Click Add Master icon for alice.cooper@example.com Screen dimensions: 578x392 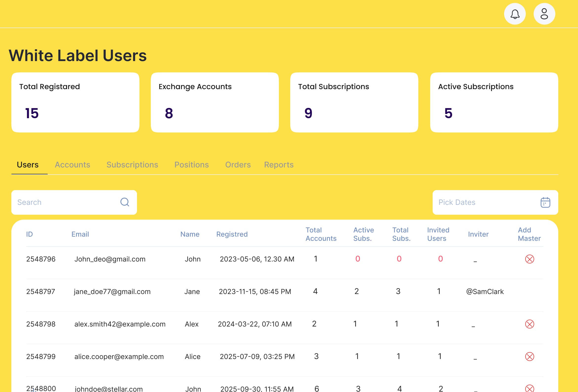(529, 357)
